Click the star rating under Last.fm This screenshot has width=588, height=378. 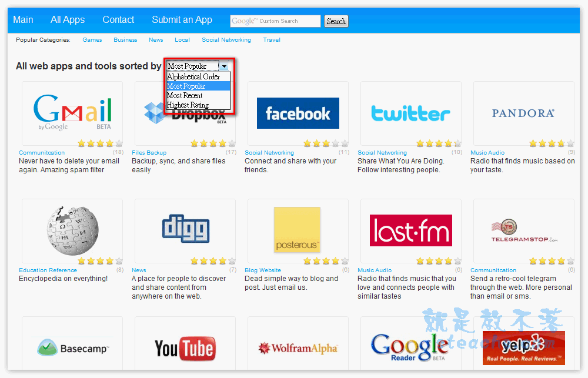pos(439,261)
